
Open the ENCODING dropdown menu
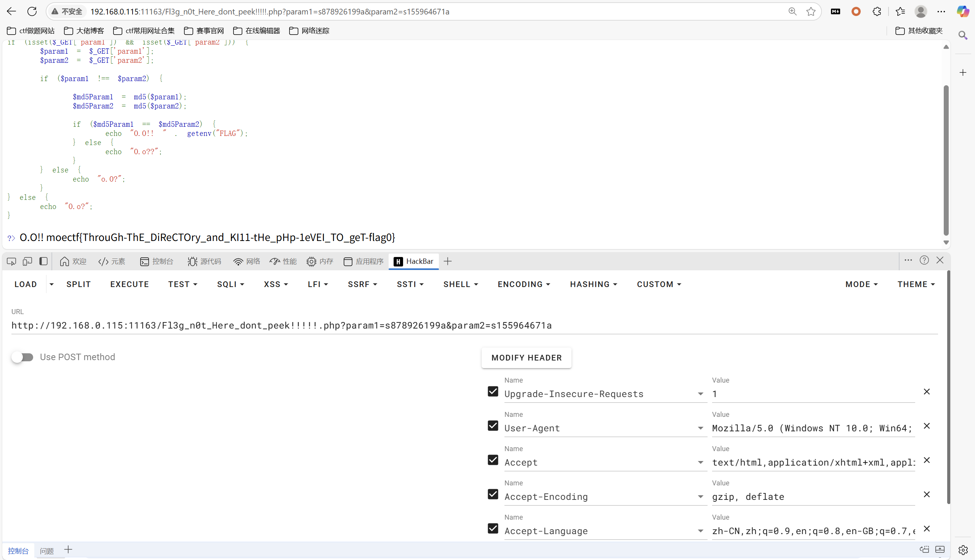point(524,284)
